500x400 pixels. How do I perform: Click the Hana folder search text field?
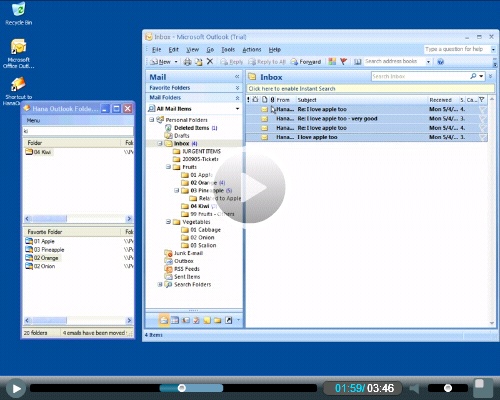[x=78, y=131]
